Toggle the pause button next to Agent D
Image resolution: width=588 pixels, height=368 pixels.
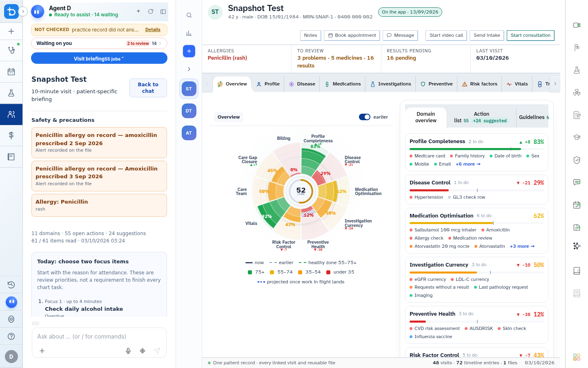pyautogui.click(x=38, y=12)
